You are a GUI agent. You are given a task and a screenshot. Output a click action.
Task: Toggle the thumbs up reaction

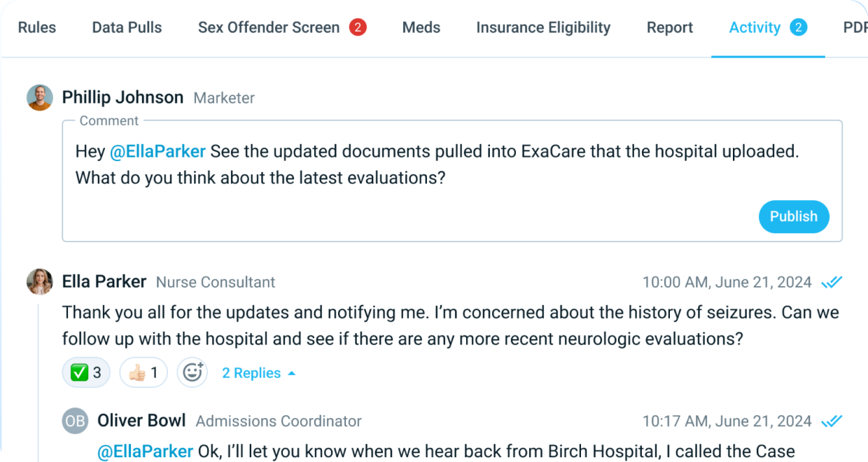pos(143,373)
